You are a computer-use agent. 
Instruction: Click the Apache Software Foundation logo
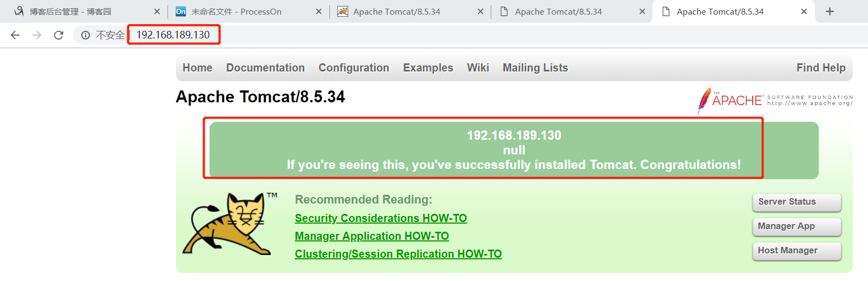775,100
